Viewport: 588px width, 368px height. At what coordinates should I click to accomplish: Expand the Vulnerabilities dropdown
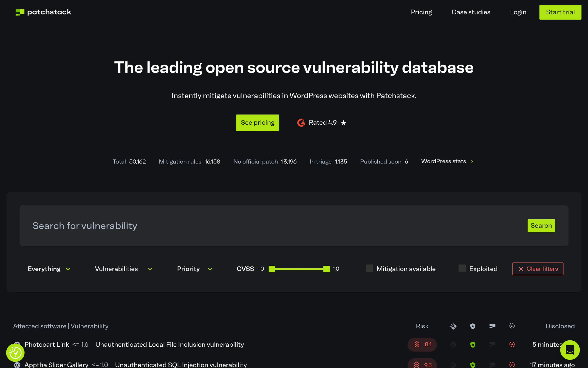(x=123, y=269)
